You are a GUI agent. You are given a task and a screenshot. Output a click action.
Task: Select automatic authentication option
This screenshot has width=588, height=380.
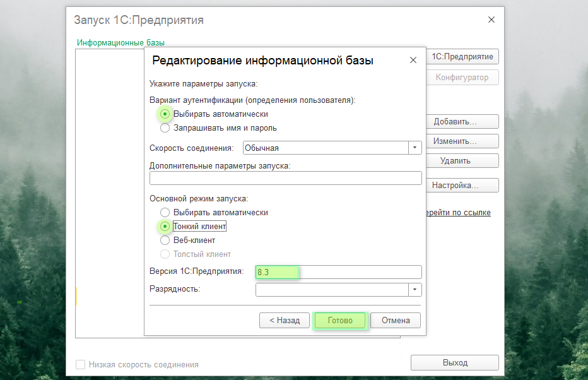[x=165, y=114]
